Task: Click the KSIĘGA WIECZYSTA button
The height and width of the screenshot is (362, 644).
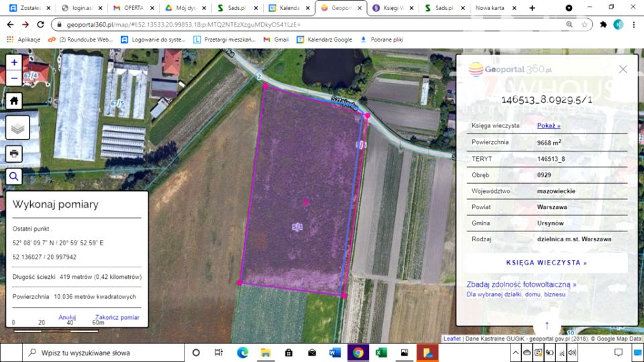Action: tap(546, 263)
